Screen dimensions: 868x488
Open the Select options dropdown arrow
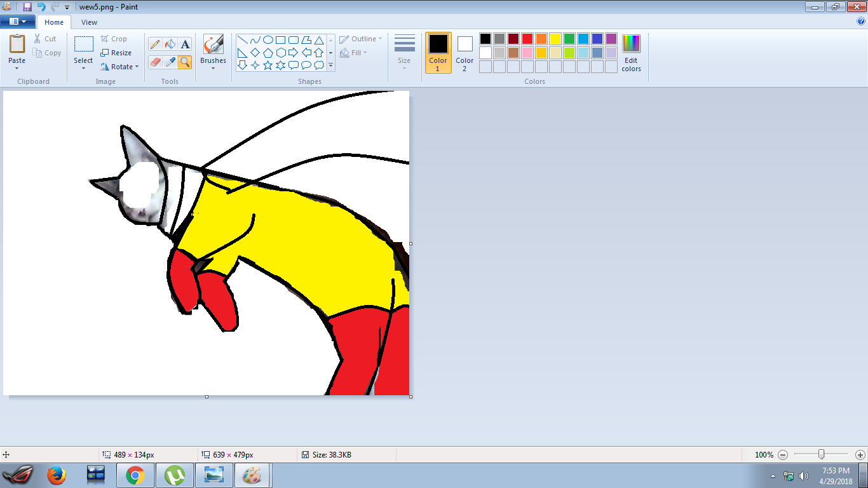[83, 69]
